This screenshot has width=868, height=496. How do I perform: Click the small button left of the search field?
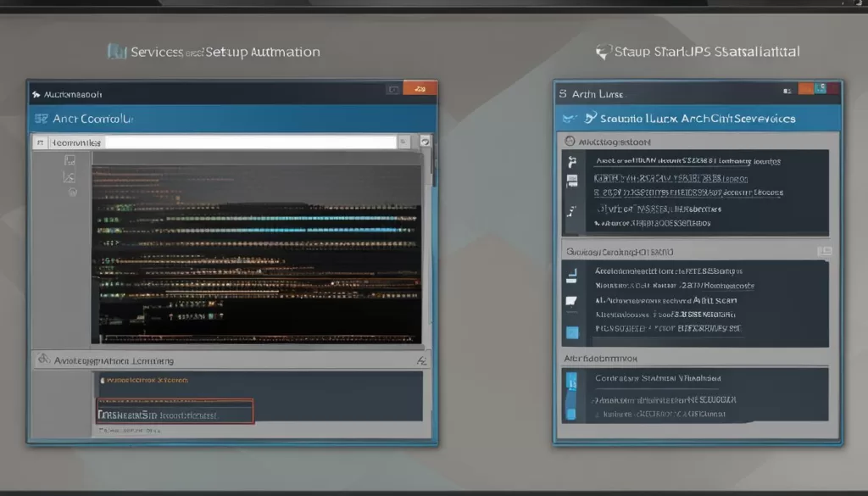tap(41, 142)
